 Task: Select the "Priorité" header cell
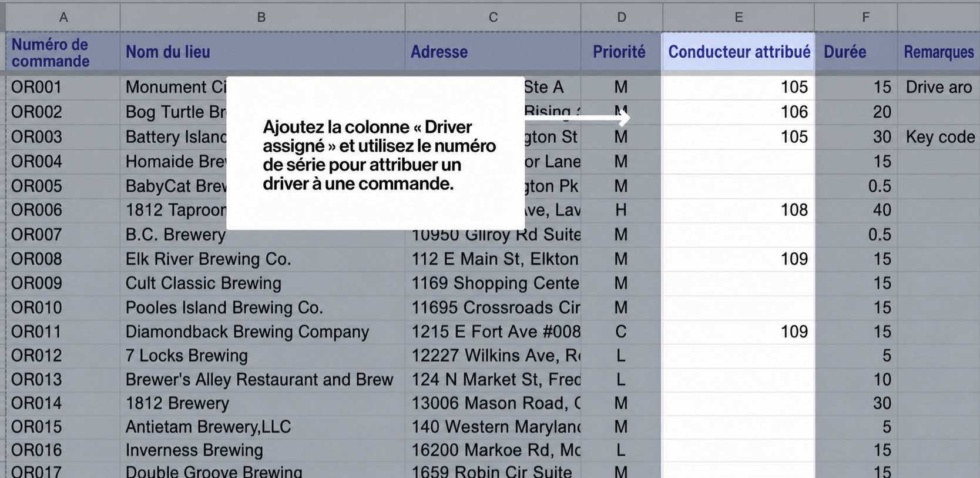(622, 52)
